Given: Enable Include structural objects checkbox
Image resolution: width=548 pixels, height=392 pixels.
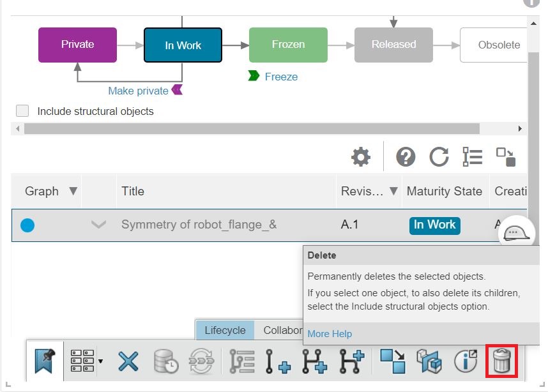Looking at the screenshot, I should [23, 111].
